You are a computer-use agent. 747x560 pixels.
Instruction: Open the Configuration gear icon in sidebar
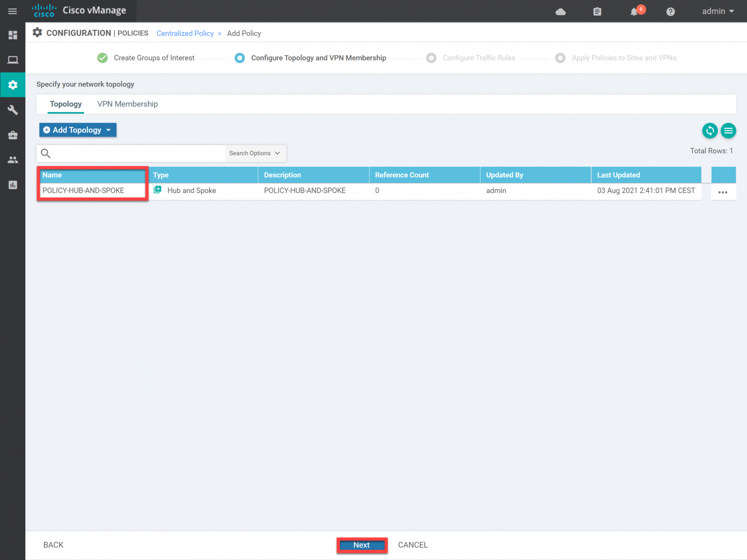click(13, 85)
